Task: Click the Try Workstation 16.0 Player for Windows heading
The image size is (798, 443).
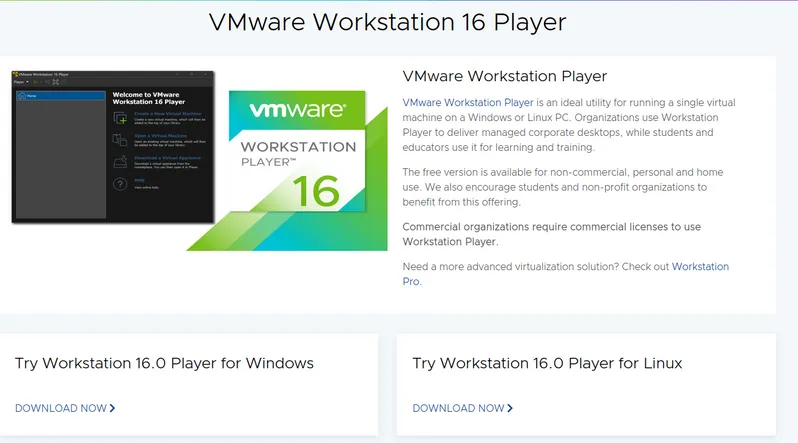Action: pyautogui.click(x=164, y=363)
